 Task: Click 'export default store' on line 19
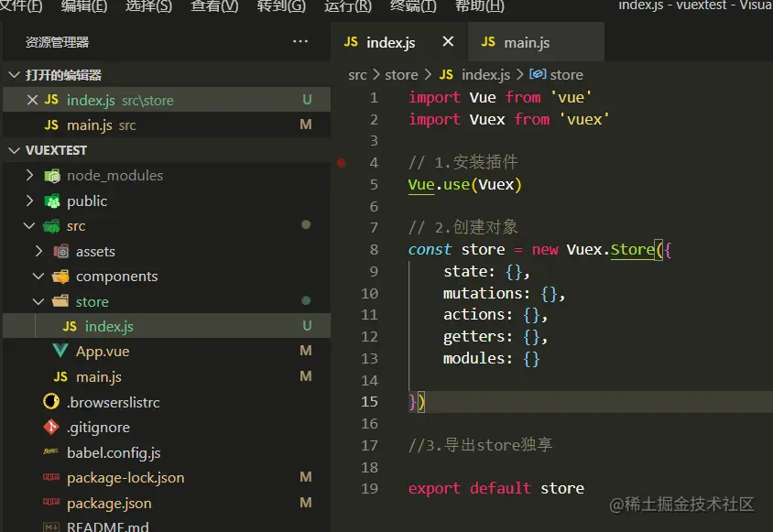(x=495, y=489)
